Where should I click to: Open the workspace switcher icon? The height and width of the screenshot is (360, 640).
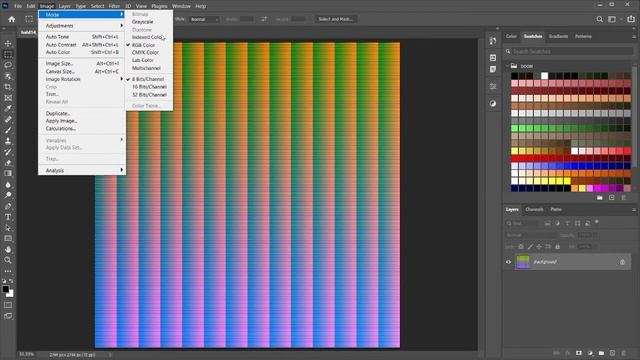612,19
